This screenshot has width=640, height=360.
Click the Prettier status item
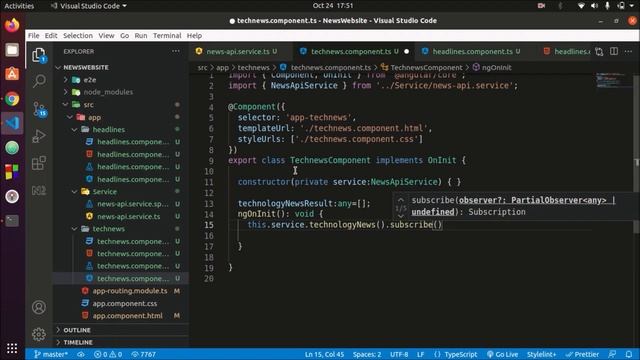582,354
